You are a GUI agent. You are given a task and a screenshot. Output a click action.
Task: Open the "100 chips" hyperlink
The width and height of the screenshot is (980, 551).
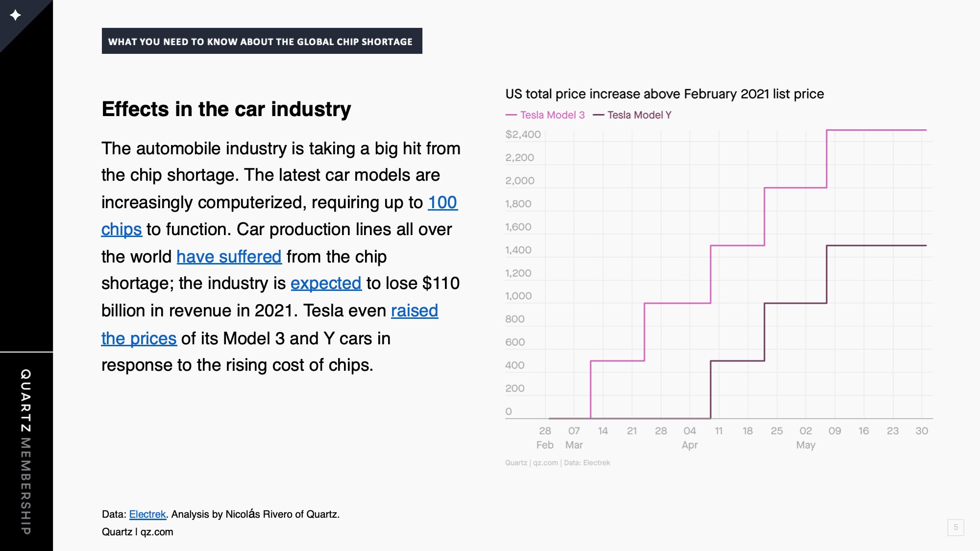[442, 203]
